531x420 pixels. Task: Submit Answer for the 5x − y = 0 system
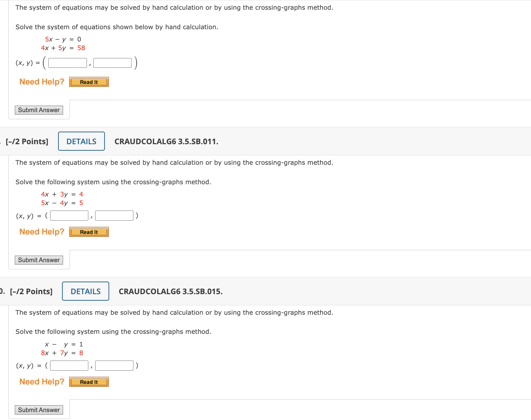(x=39, y=110)
